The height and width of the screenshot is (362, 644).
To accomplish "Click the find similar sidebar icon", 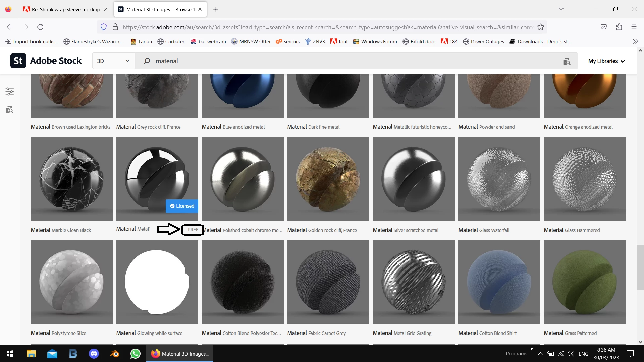I will click(x=10, y=110).
